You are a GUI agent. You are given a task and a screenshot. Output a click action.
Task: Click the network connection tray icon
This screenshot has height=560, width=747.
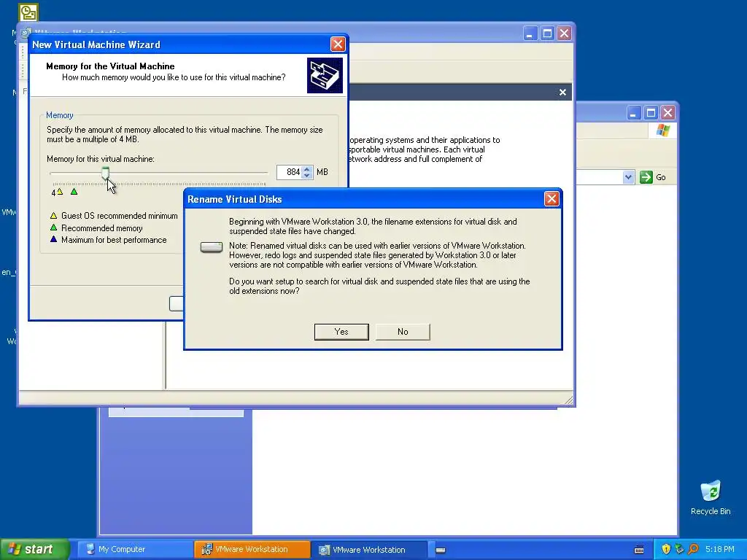679,550
